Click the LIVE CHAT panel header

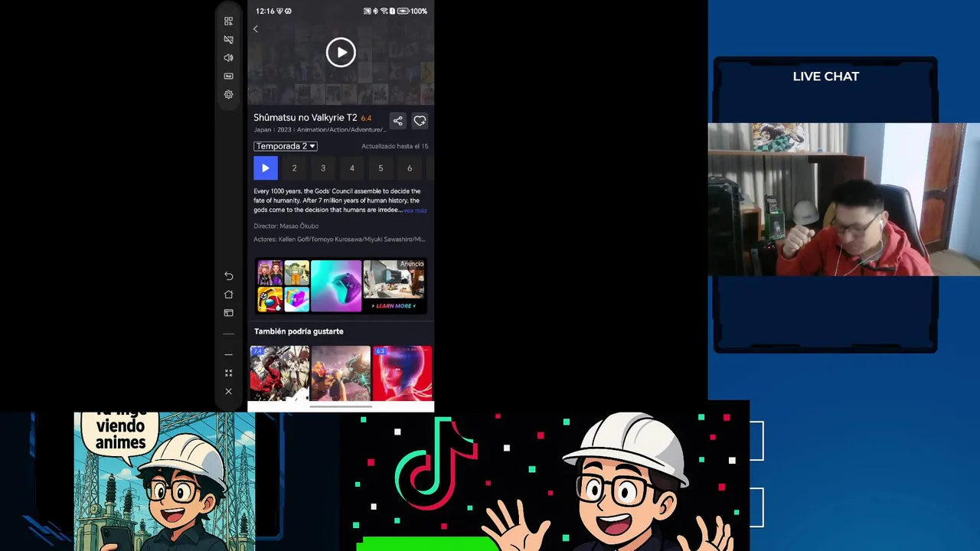pyautogui.click(x=825, y=77)
